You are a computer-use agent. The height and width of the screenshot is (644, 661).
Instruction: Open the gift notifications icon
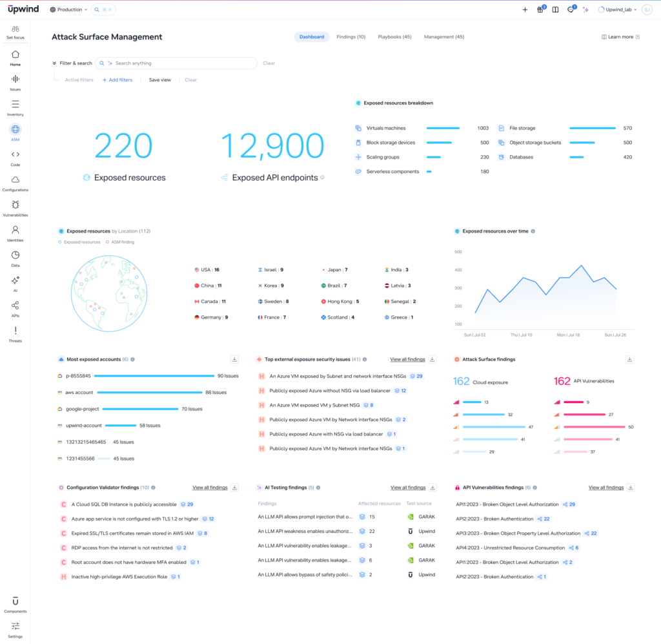point(540,9)
